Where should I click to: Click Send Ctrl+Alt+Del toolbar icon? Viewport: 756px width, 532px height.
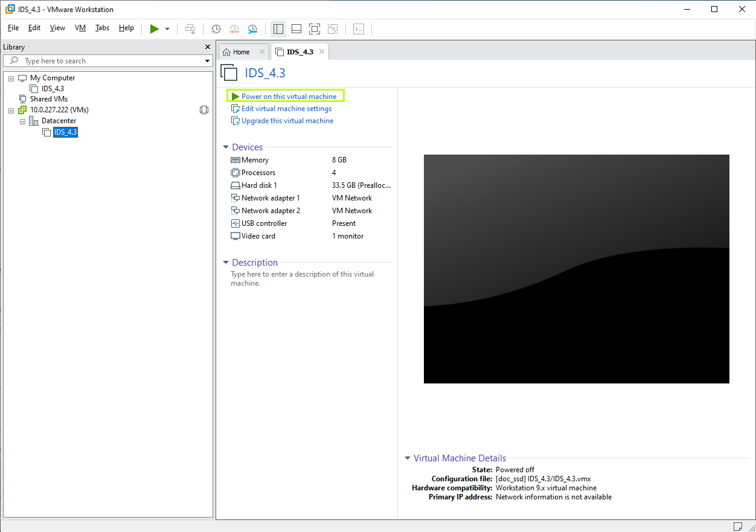190,28
